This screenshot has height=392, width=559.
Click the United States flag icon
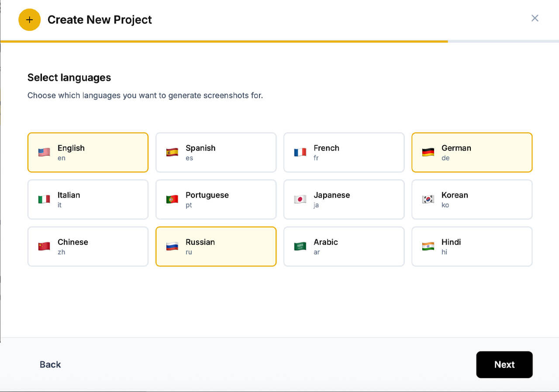pos(44,152)
